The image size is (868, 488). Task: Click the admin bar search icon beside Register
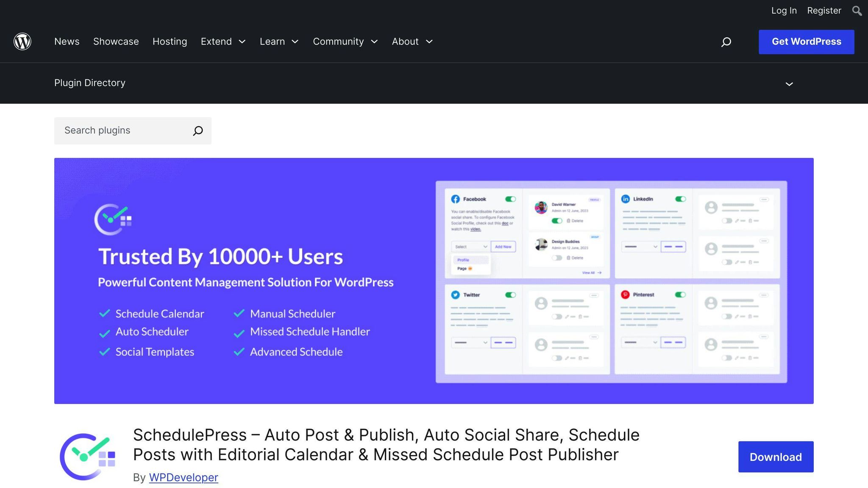pyautogui.click(x=857, y=11)
